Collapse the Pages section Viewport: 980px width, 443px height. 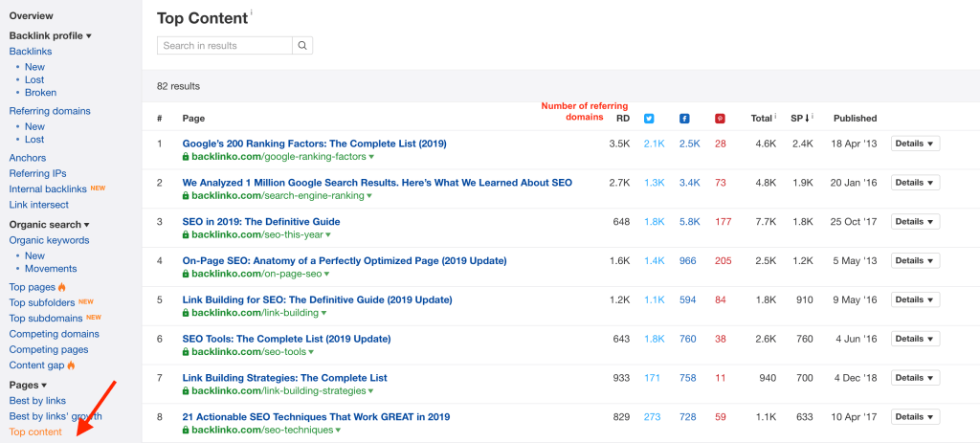[x=28, y=385]
